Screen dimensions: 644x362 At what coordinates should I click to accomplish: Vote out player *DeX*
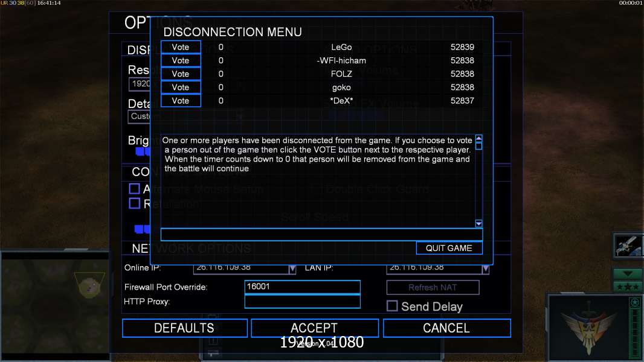(x=181, y=100)
